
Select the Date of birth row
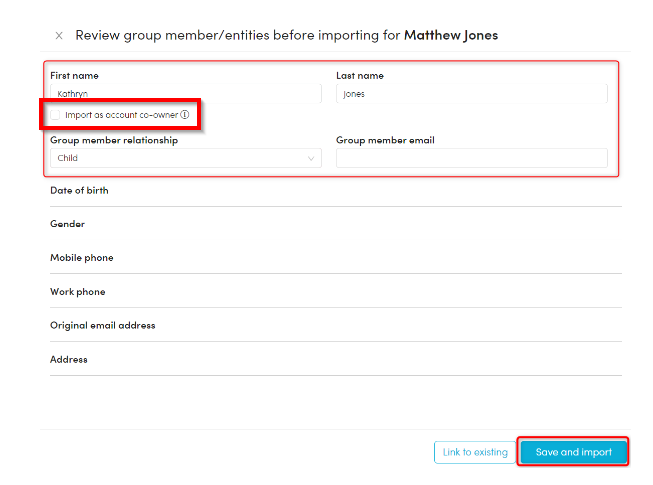point(335,190)
